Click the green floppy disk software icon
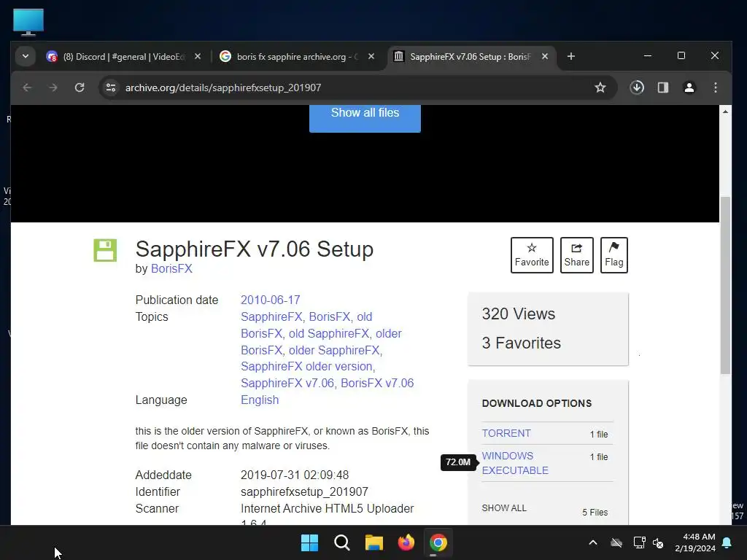This screenshot has height=560, width=747. point(105,250)
